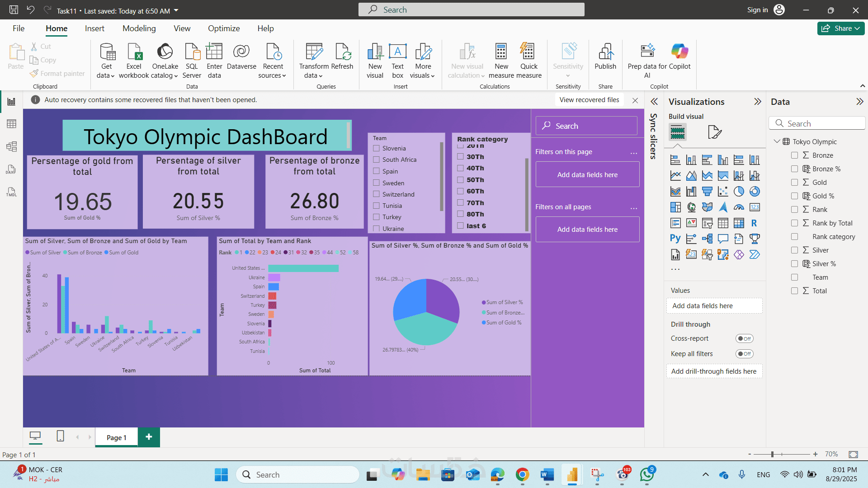The height and width of the screenshot is (488, 868).
Task: Click the Publish ribbon button
Action: (605, 57)
